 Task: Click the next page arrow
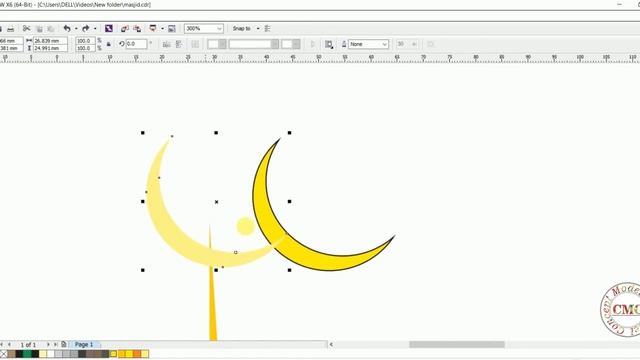[48, 344]
